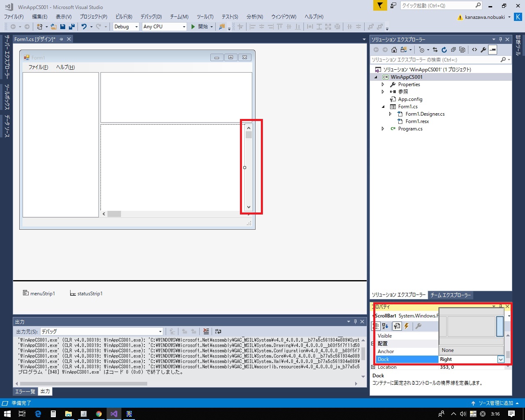Viewport: 525px width, 420px height.
Task: Expand the 参照 references node
Action: pos(383,92)
